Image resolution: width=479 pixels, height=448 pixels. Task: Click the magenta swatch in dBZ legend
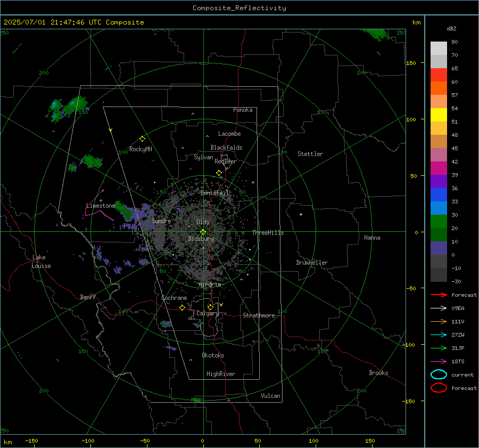[x=439, y=168]
